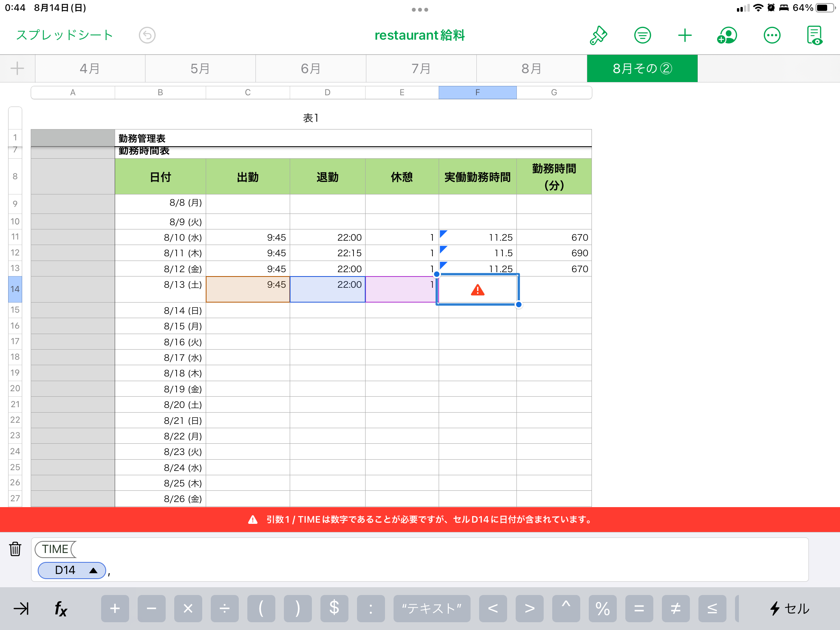The image size is (840, 630).
Task: Tap the undo arrow icon
Action: (147, 35)
